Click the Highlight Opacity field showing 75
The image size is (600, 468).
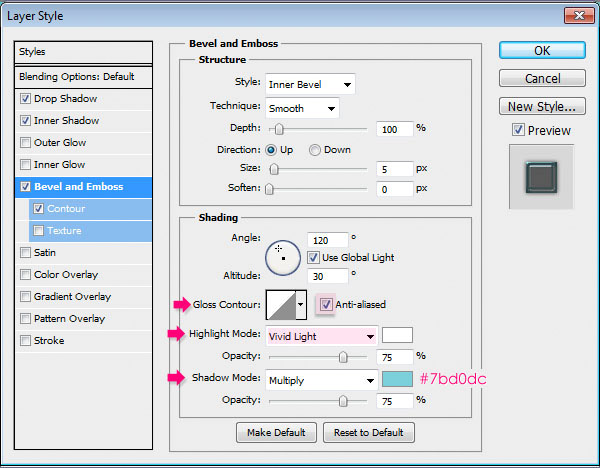point(395,357)
